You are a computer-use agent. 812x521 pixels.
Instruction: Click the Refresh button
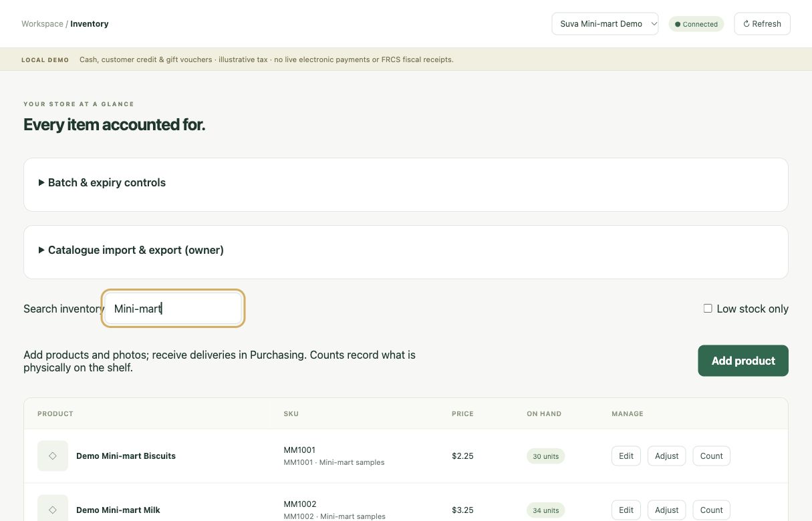tap(762, 24)
